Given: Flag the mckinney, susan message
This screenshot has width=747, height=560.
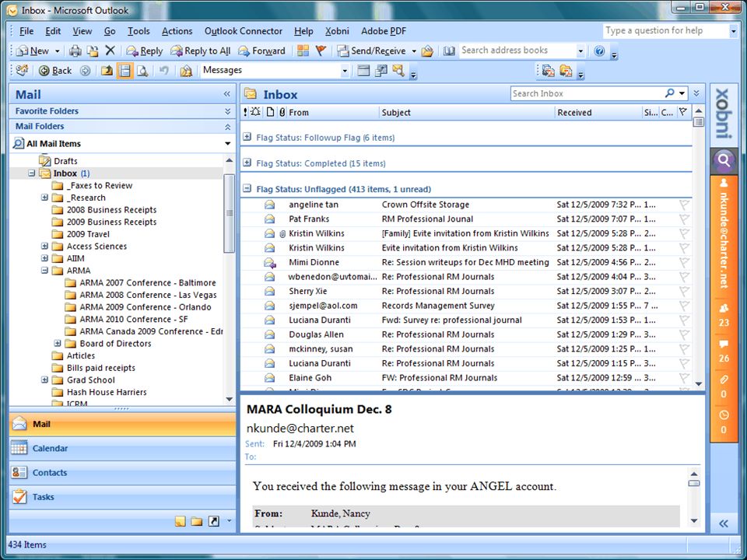Looking at the screenshot, I should tap(684, 349).
